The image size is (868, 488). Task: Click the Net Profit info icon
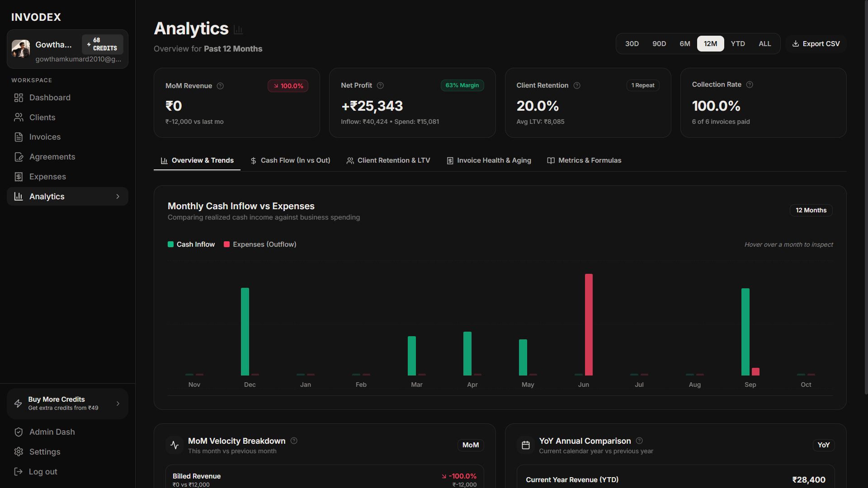tap(380, 85)
